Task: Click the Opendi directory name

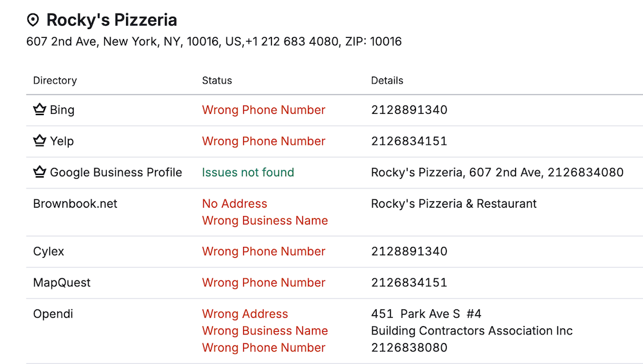Action: pos(53,314)
